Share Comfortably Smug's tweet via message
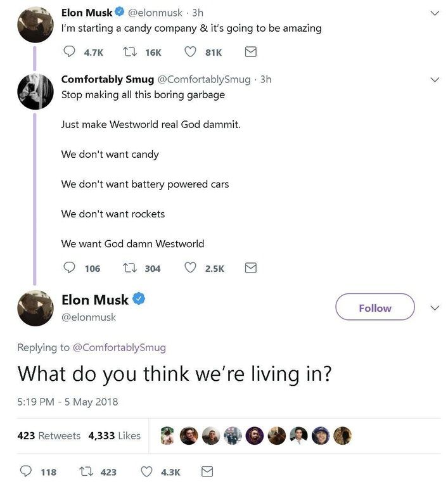The width and height of the screenshot is (448, 486). coord(250,268)
